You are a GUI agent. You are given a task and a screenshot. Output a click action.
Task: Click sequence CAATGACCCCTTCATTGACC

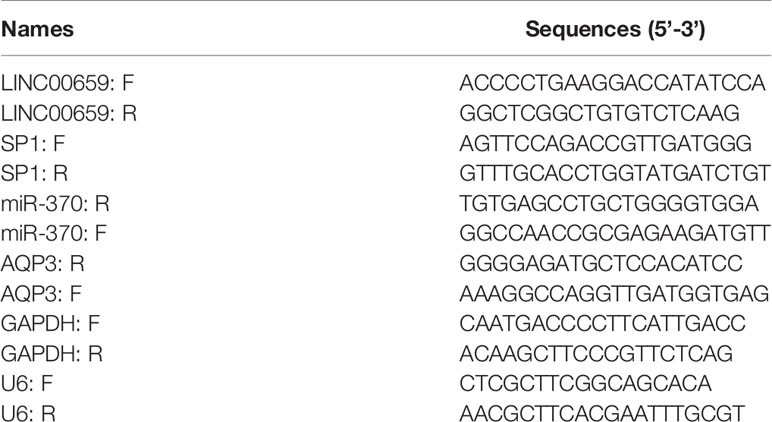603,324
